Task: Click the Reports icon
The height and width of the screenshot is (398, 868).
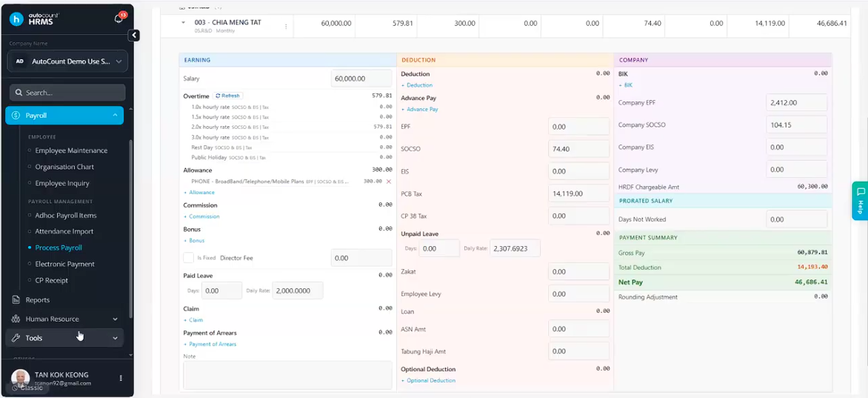Action: tap(16, 300)
